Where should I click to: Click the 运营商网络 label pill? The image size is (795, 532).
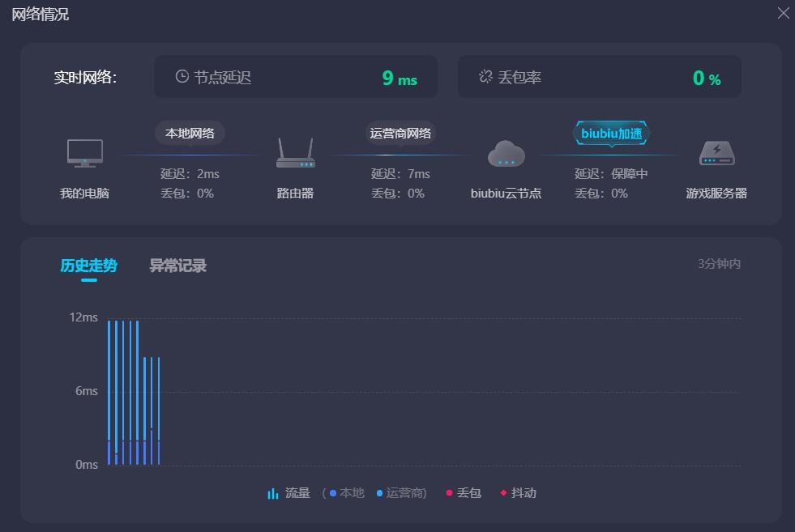pyautogui.click(x=400, y=133)
